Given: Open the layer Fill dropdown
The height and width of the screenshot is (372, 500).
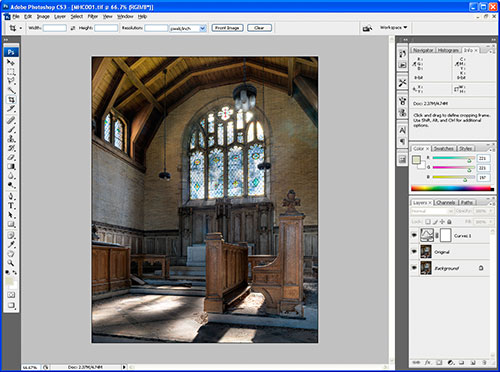Looking at the screenshot, I should point(491,222).
